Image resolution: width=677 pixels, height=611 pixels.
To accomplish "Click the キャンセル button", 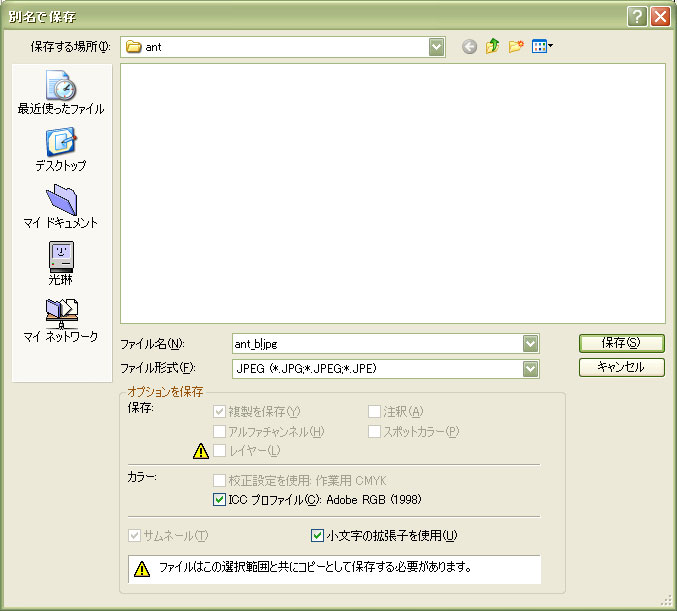I will click(621, 367).
